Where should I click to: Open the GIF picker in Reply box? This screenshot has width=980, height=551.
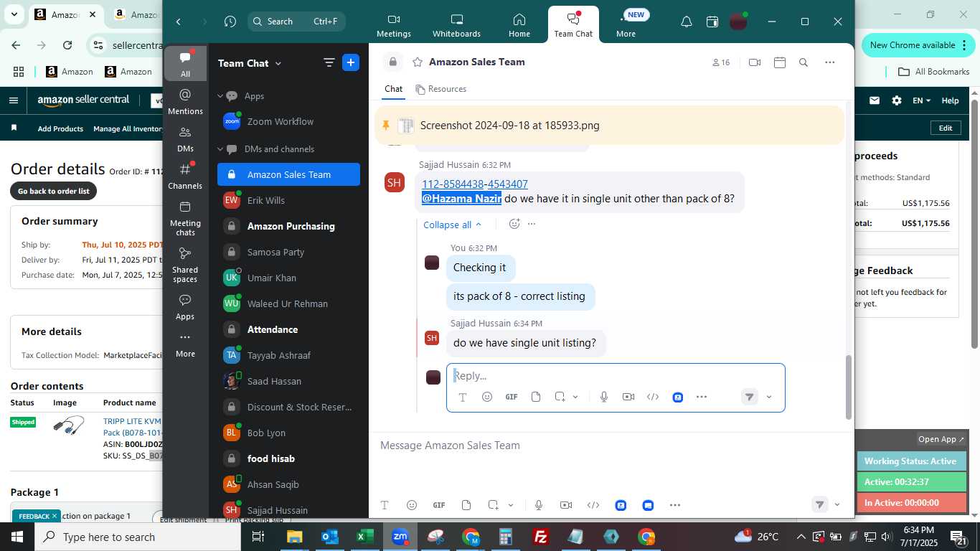(512, 397)
